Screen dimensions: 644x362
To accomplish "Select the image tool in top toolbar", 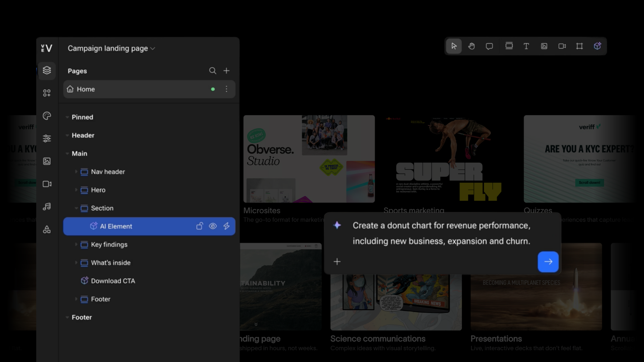I will tap(544, 46).
